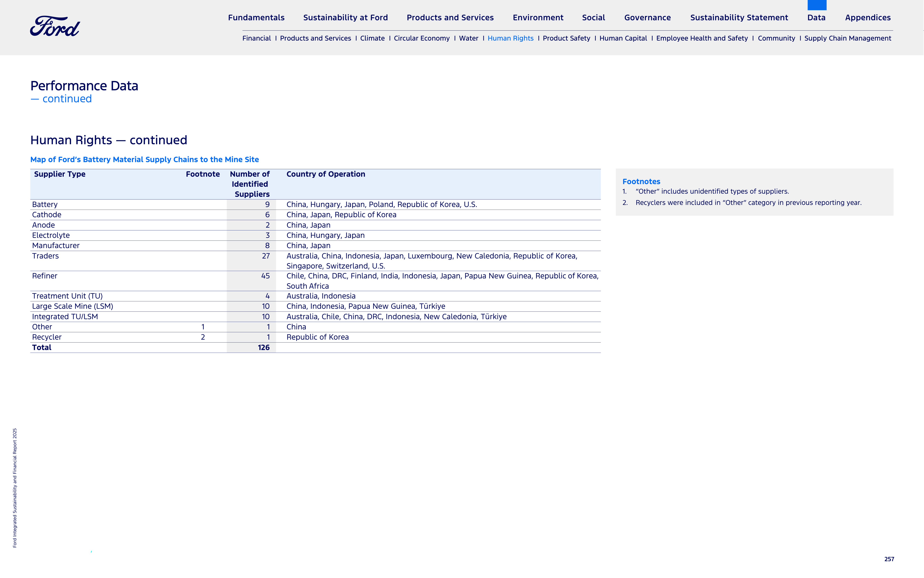Screen dimensions: 924x578
Task: Select the Cathode row label
Action: [47, 215]
